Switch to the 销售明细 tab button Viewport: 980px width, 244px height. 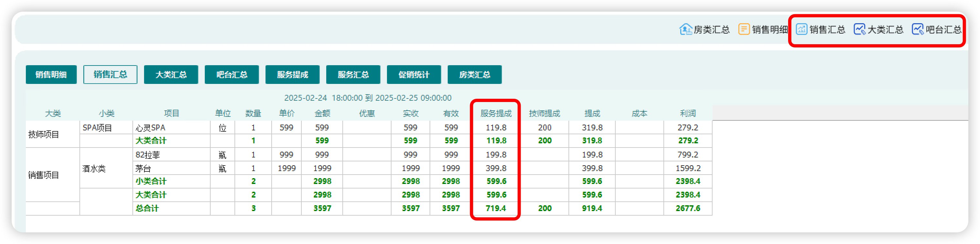click(51, 75)
